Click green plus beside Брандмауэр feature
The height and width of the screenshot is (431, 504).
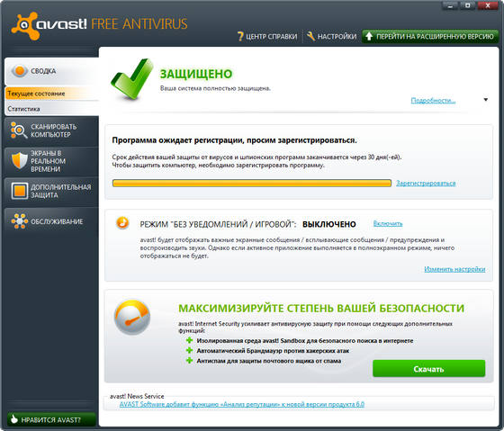click(189, 350)
